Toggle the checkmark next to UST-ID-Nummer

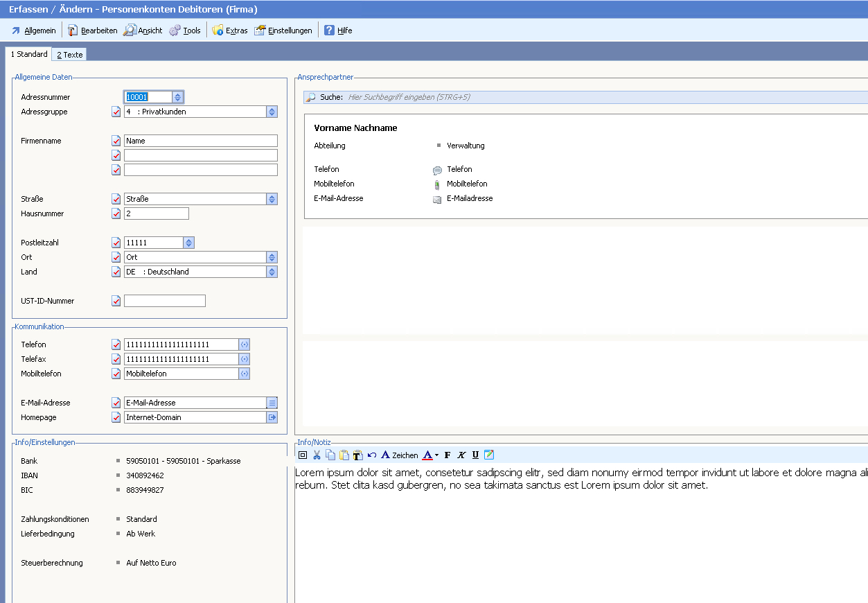click(116, 301)
